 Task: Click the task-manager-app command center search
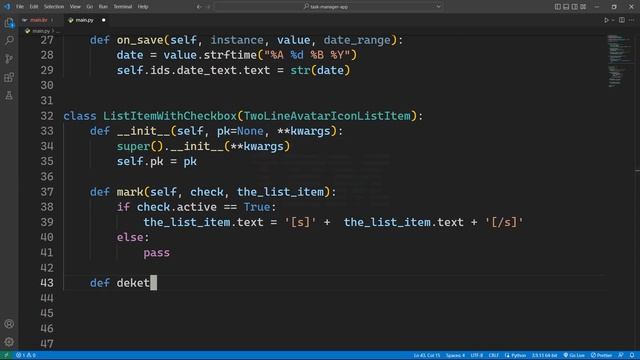point(329,7)
